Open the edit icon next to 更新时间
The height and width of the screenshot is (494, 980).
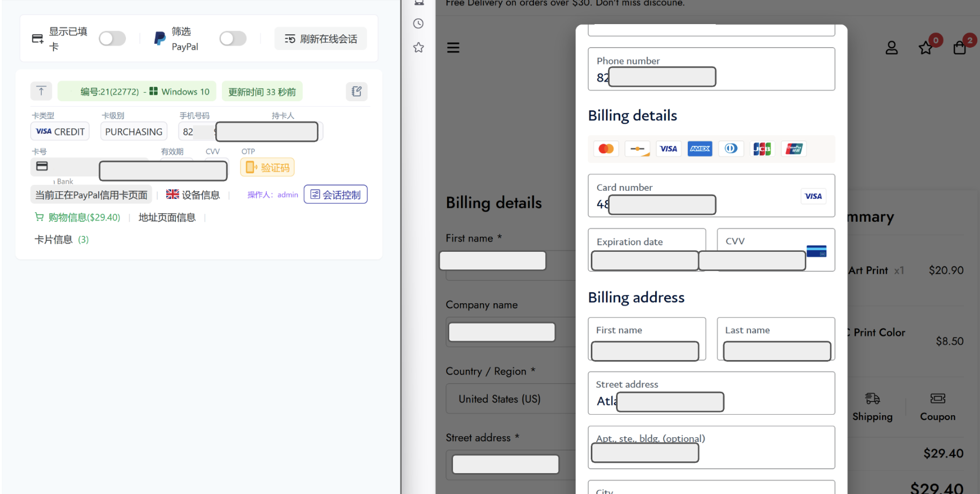(x=357, y=91)
